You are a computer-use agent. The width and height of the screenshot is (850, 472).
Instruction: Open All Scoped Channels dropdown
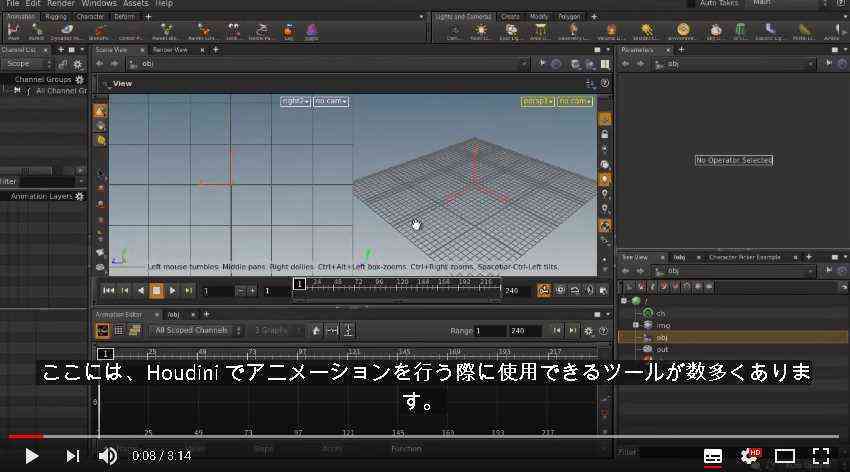click(x=196, y=331)
